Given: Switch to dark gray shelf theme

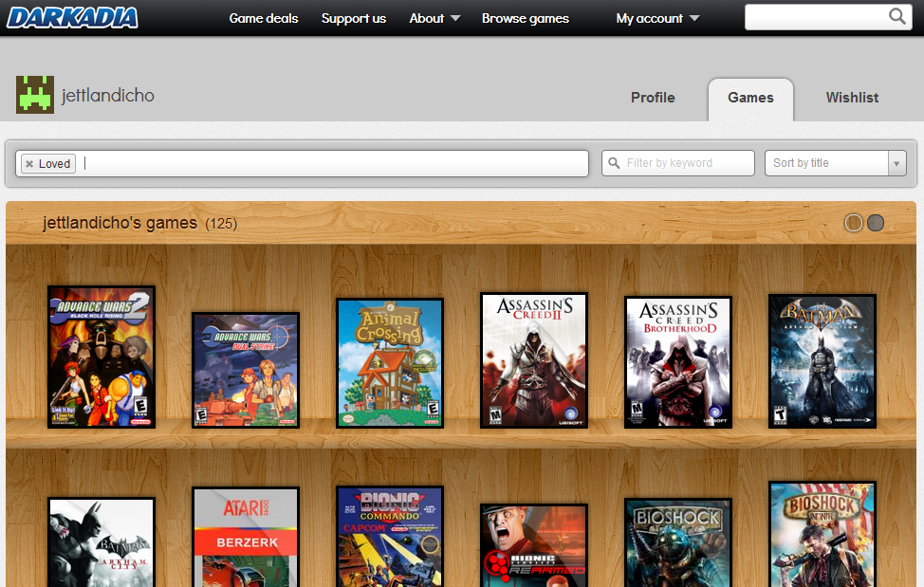Looking at the screenshot, I should point(876,223).
